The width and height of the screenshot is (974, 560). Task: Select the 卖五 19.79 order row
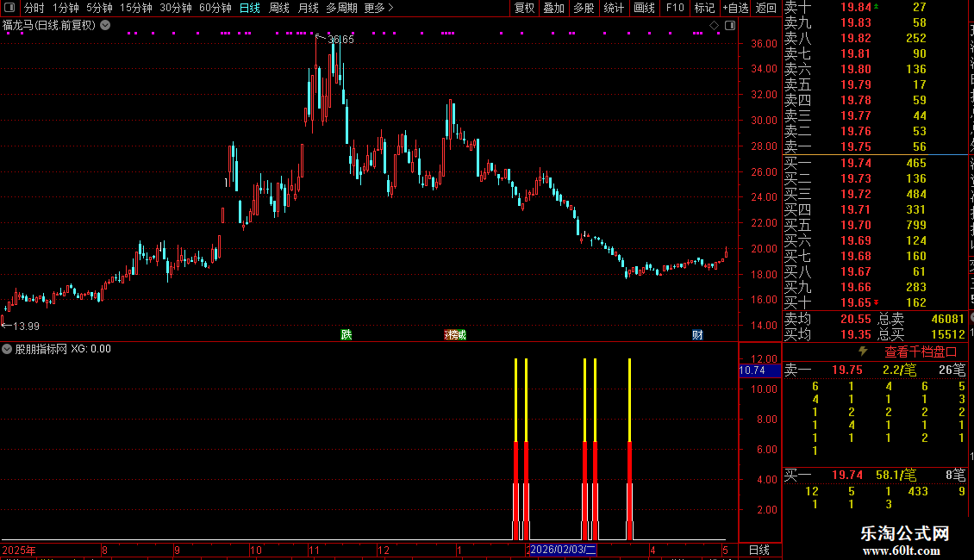pyautogui.click(x=875, y=84)
